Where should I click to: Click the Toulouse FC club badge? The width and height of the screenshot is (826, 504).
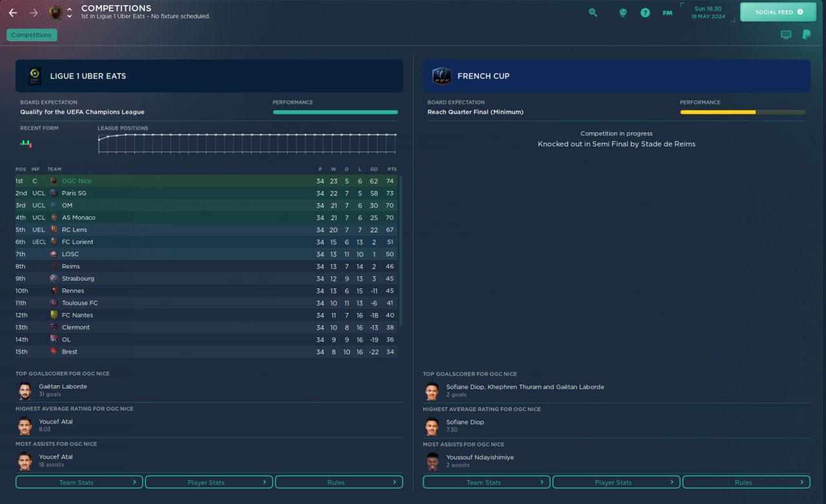point(54,303)
